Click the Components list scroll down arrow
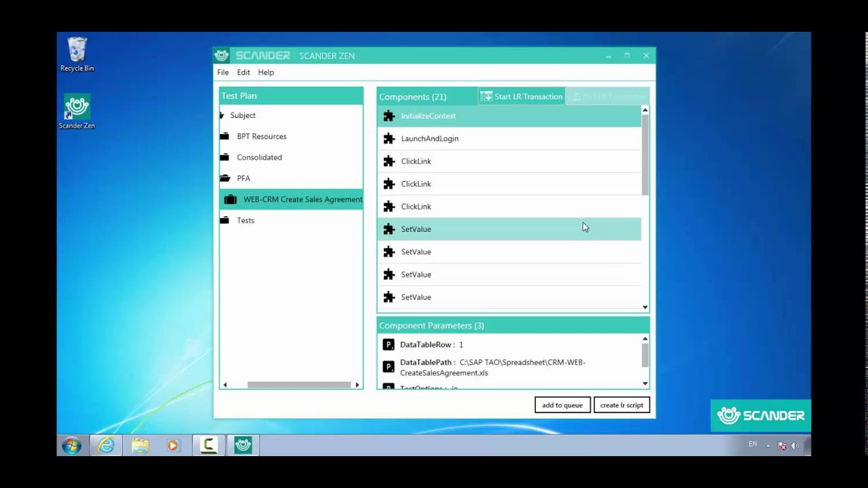The width and height of the screenshot is (868, 488). click(x=645, y=307)
